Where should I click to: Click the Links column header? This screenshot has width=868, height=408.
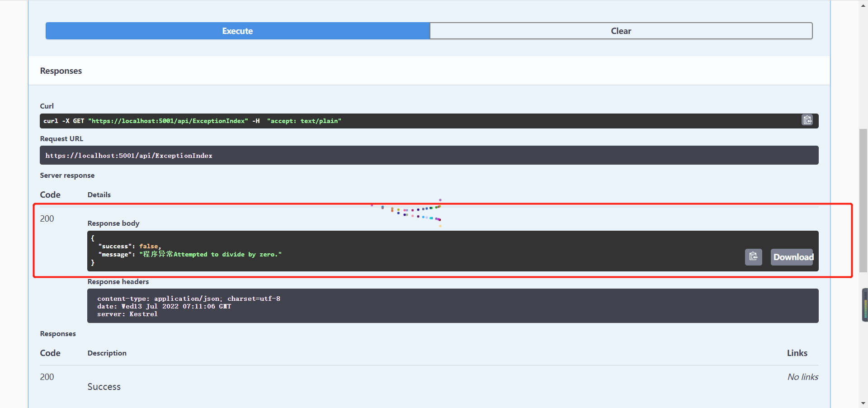click(797, 353)
